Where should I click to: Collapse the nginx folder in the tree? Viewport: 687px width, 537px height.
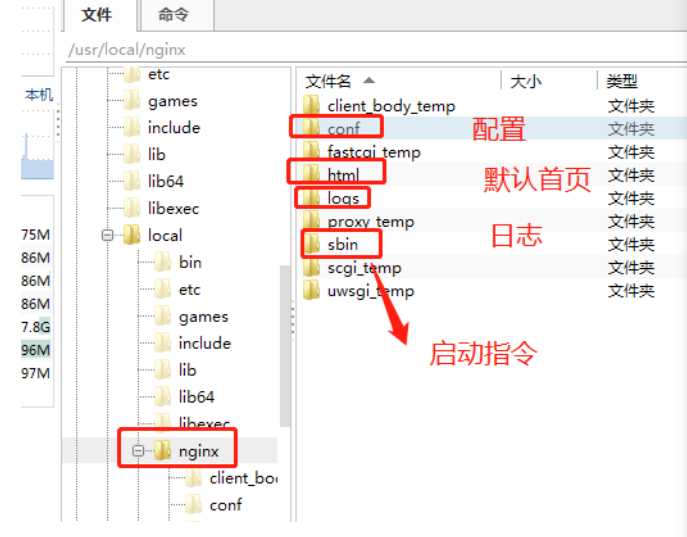tap(138, 451)
